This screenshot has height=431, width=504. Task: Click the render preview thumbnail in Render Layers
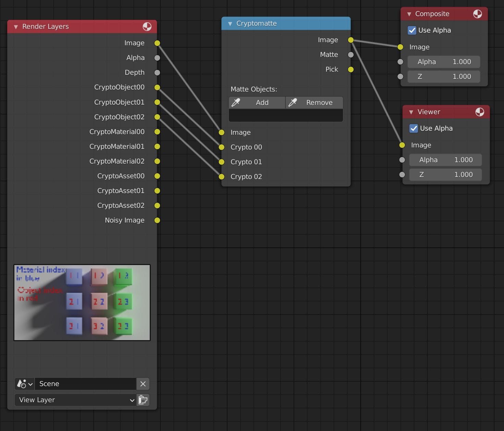(x=82, y=302)
